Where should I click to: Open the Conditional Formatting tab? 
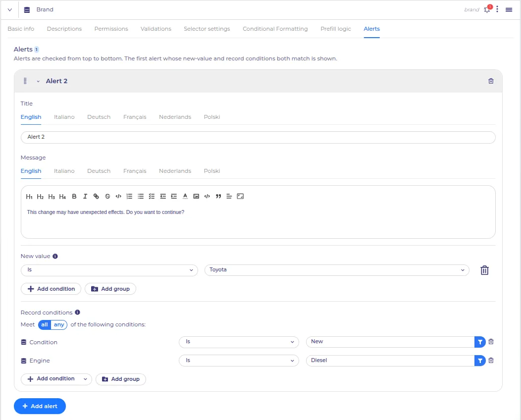pyautogui.click(x=275, y=29)
